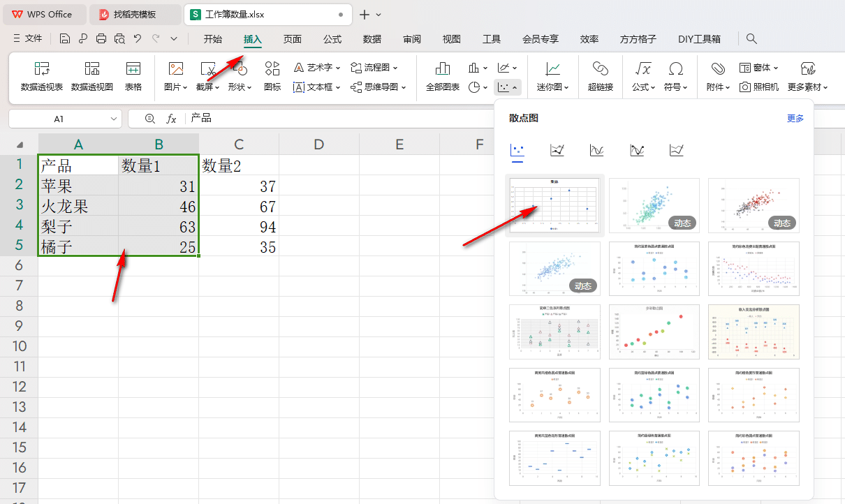Switch to the 开始 ribbon tab
845x504 pixels.
tap(213, 39)
